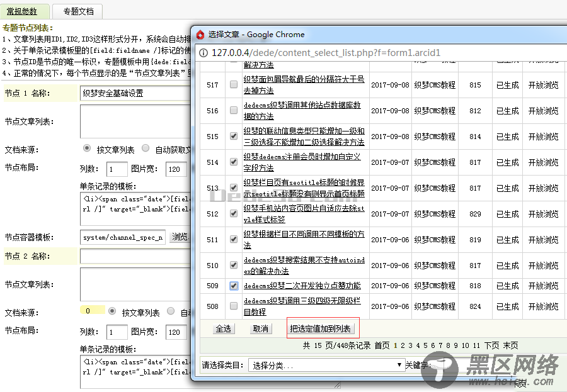
Task: Click ID cell 517 in the table
Action: point(213,85)
